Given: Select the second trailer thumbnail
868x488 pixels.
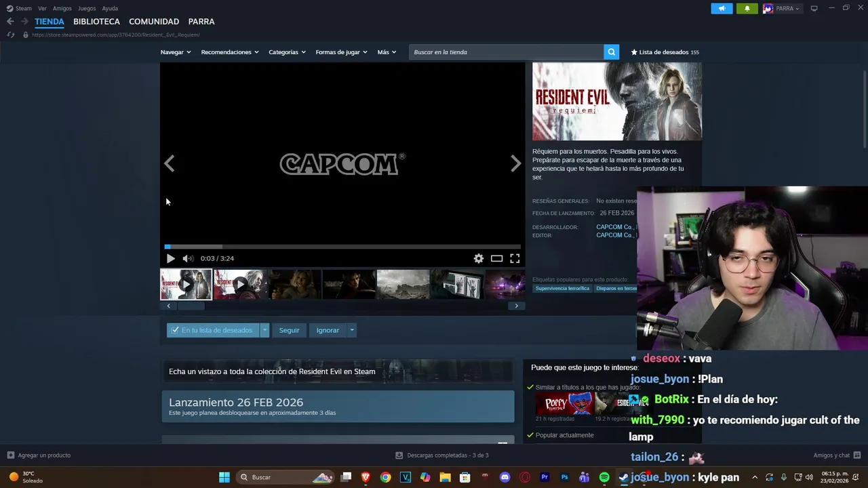Looking at the screenshot, I should pyautogui.click(x=240, y=284).
